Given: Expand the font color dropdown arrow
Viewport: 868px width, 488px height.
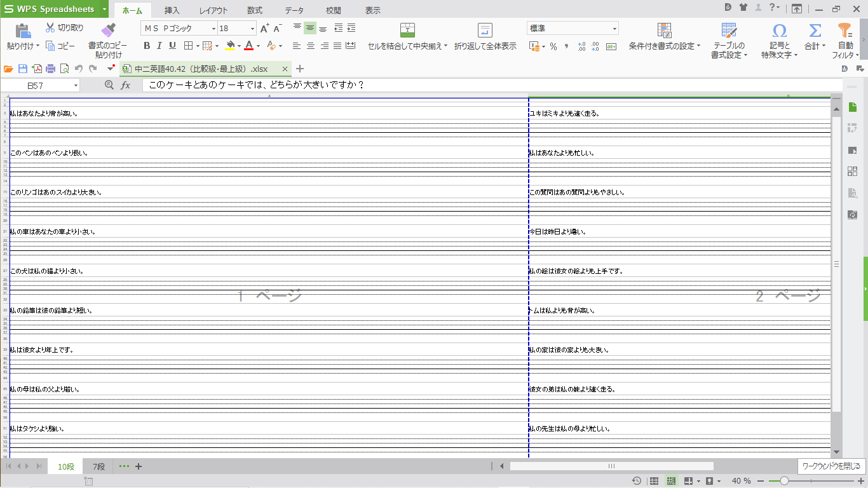Looking at the screenshot, I should tap(258, 46).
